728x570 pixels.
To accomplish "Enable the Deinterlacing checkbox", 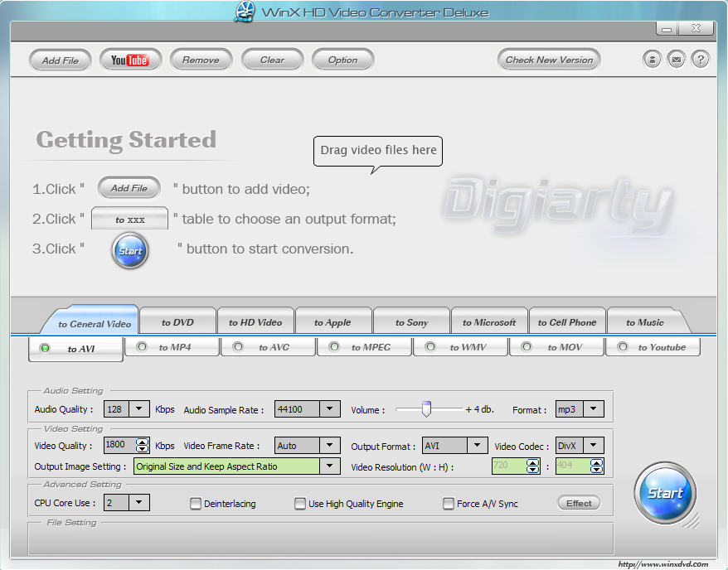I will tap(196, 503).
